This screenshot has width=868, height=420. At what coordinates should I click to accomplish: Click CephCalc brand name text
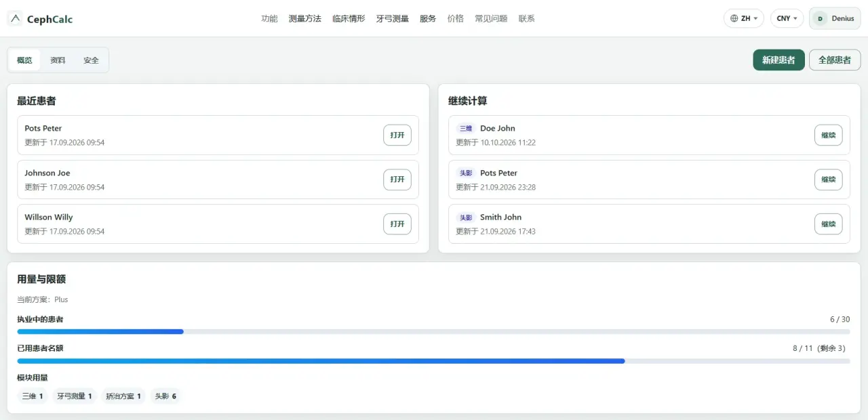pos(50,19)
